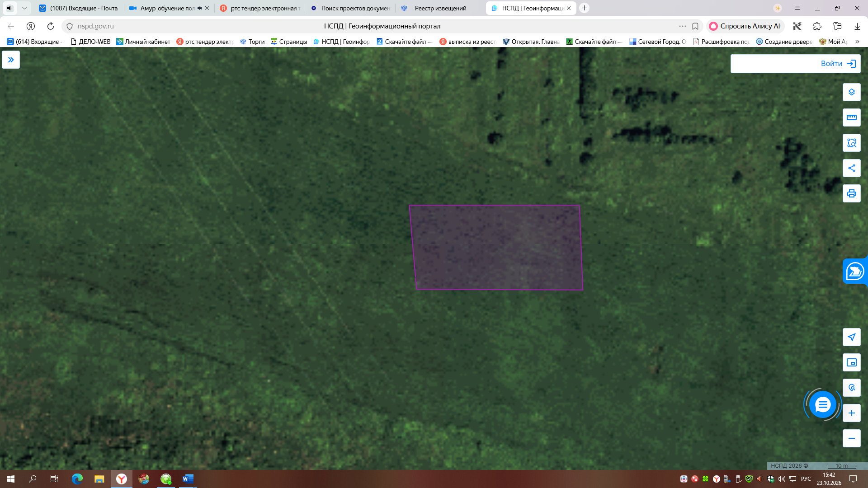Zoom in the map with plus button
Viewport: 868px width, 488px height.
pyautogui.click(x=851, y=413)
